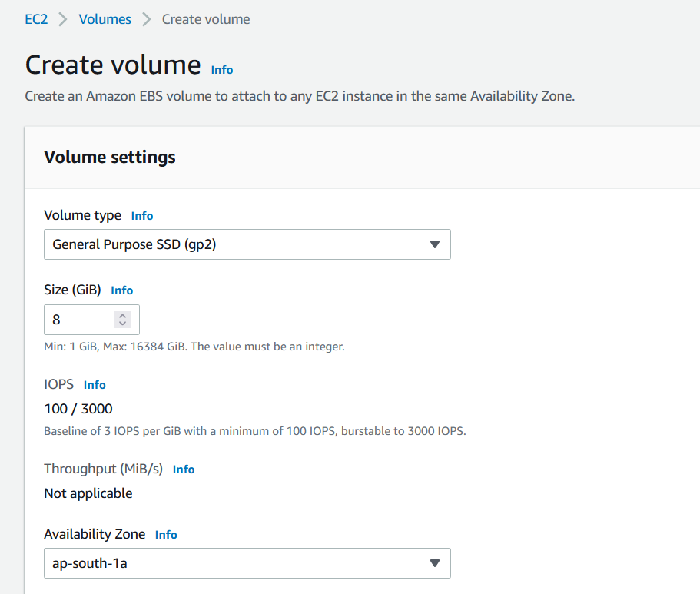Click the Info icon beside Throughput (MiB/s)

coord(184,470)
